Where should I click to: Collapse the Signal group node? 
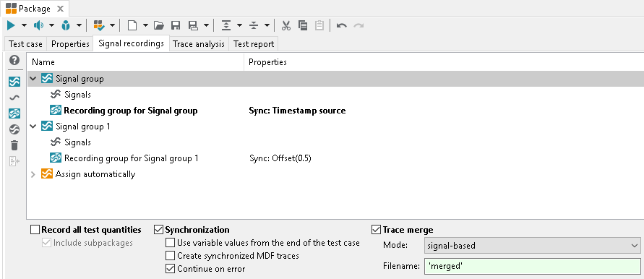33,79
